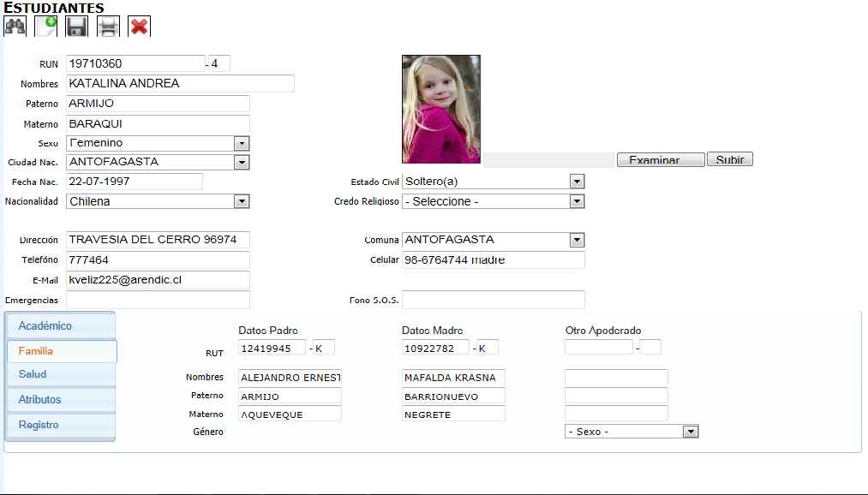
Task: Open the Sexo dropdown showing Femenino
Action: pos(241,142)
